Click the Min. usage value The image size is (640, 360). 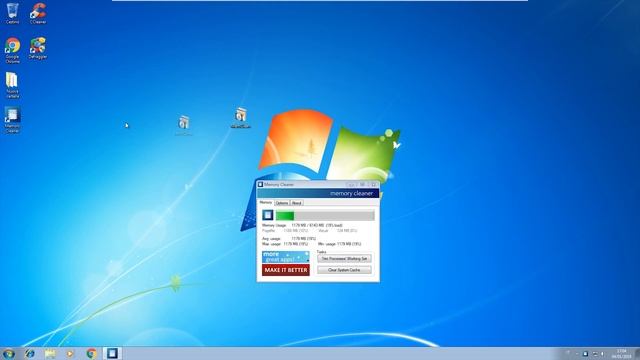click(349, 244)
